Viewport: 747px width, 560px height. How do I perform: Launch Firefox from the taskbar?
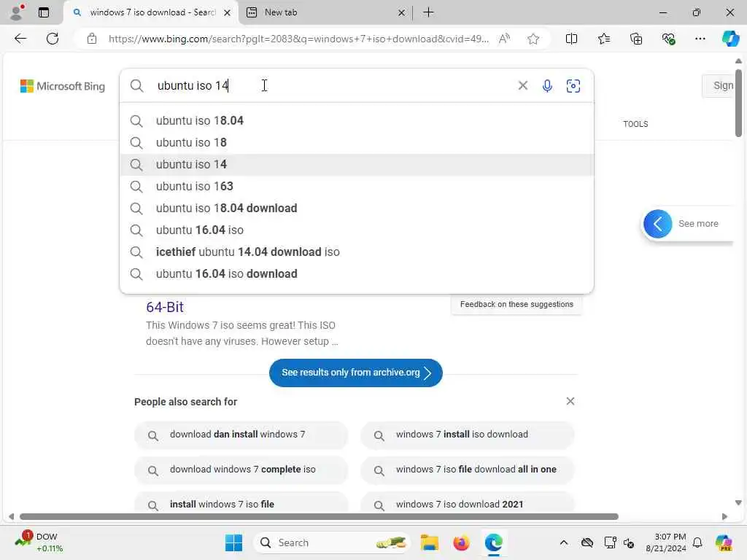point(461,542)
